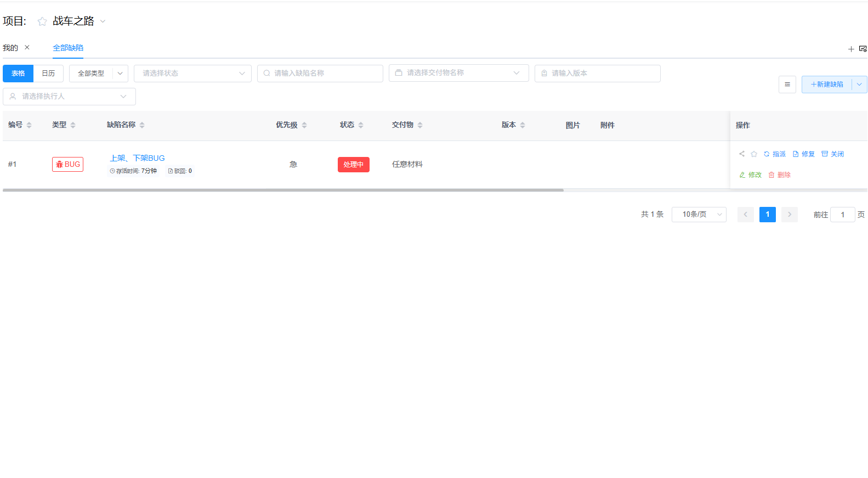Select the 全部缺陷 tab

coord(68,48)
